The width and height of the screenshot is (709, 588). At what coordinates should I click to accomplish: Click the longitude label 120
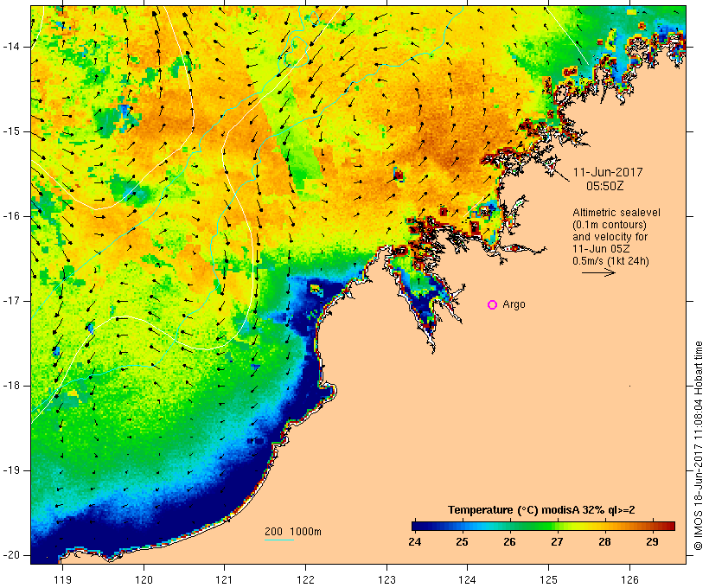click(x=144, y=579)
